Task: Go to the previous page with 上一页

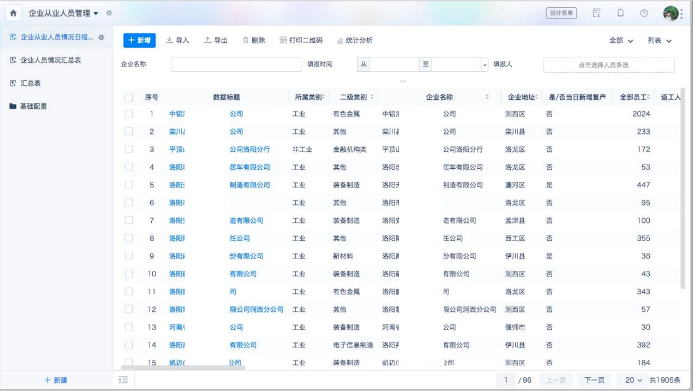Action: click(556, 380)
